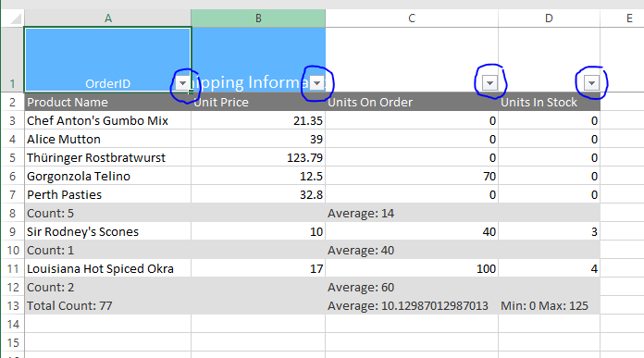Select the Thüringer Rostbratwurst cell
This screenshot has width=644, height=358.
[107, 157]
